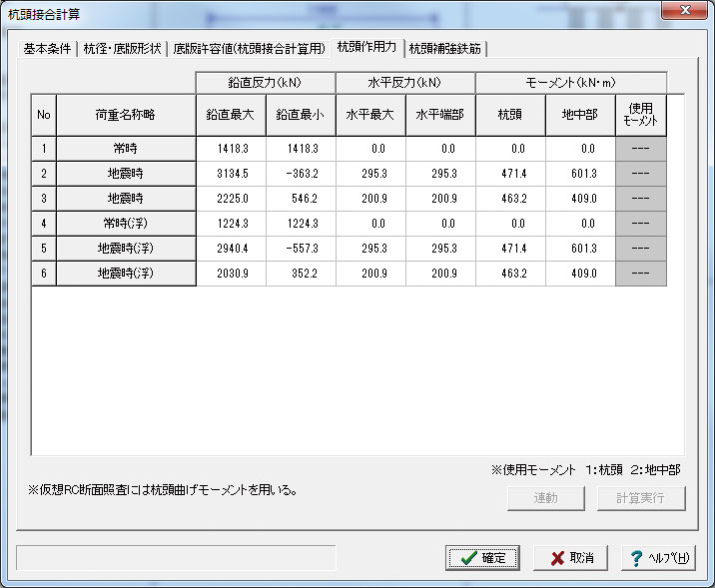Open the 底版許容値(杭頭接合計算用) tab
Image resolution: width=715 pixels, height=588 pixels.
point(249,48)
